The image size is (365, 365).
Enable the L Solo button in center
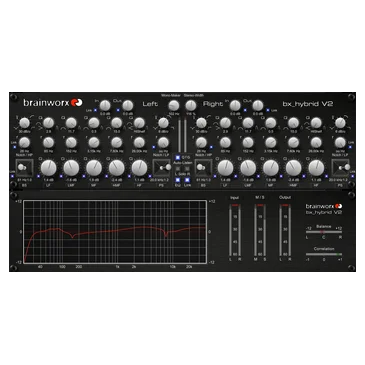pyautogui.click(x=178, y=169)
